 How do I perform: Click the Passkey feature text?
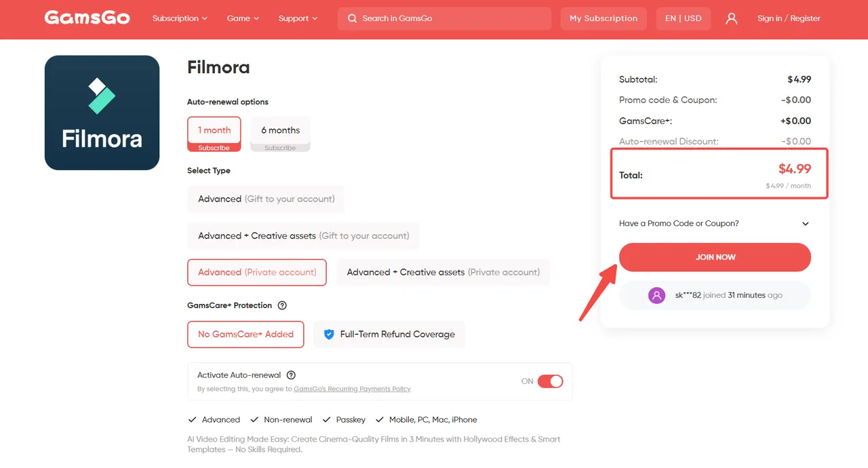click(x=351, y=420)
